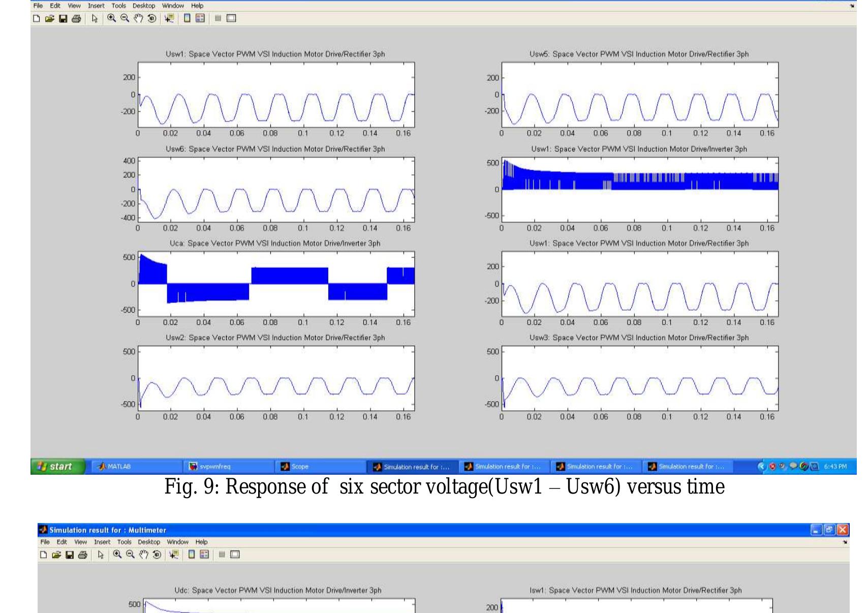Click New Figure icon in Fig. 9 window

pos(36,19)
